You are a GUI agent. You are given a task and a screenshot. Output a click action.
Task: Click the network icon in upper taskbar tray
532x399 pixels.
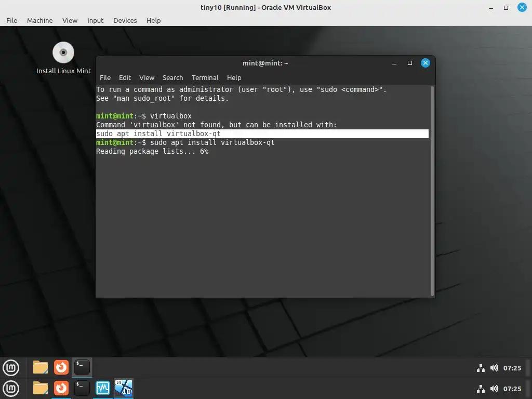point(481,368)
